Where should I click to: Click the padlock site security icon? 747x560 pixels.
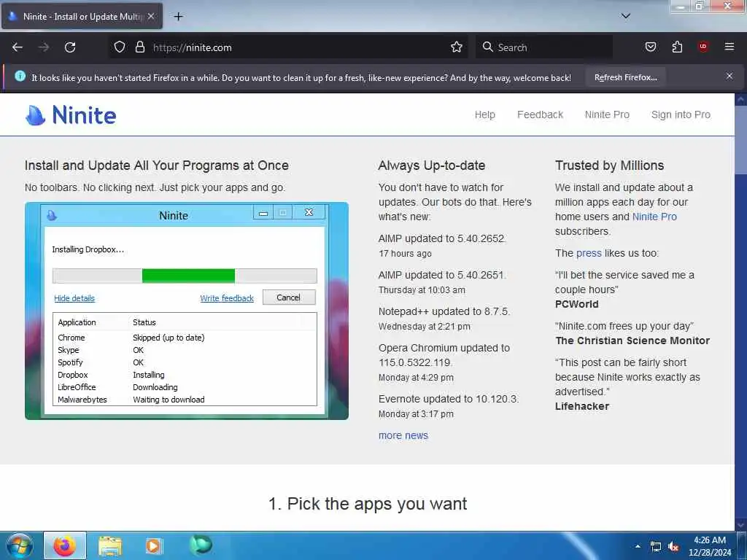point(139,47)
